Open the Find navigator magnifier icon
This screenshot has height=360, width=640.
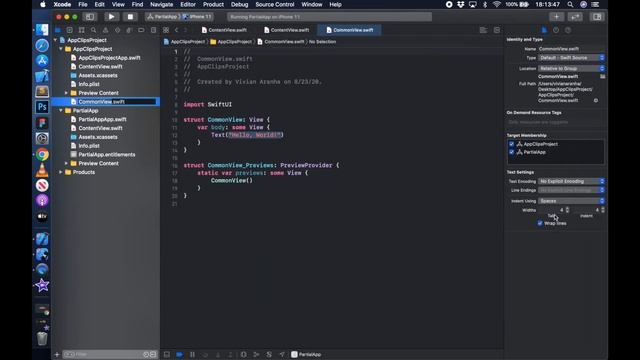click(93, 30)
